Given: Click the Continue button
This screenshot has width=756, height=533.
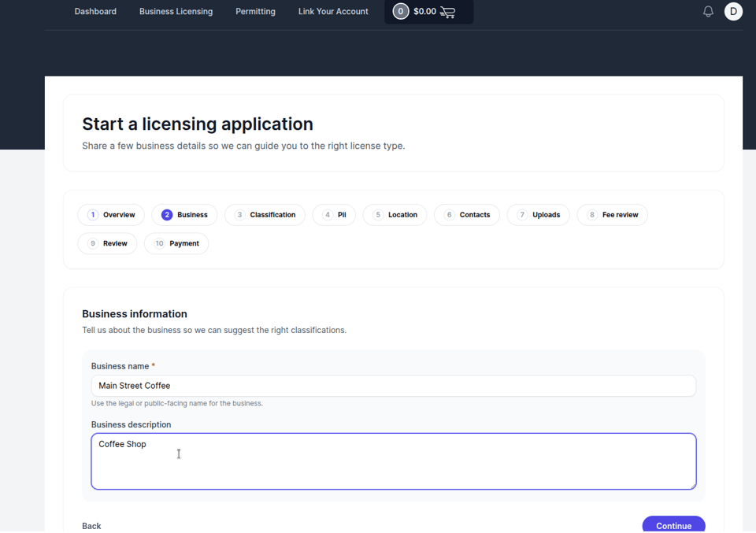Looking at the screenshot, I should pyautogui.click(x=673, y=525).
